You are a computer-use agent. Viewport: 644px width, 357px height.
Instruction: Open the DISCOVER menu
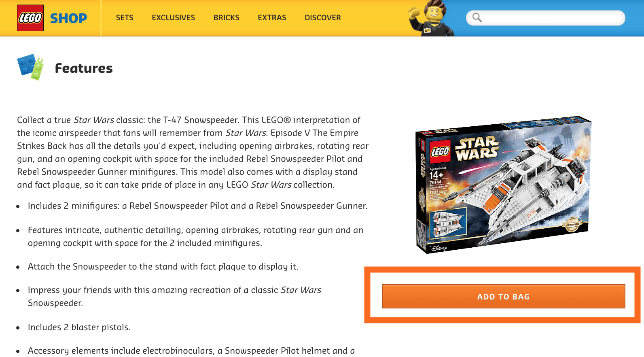[323, 18]
